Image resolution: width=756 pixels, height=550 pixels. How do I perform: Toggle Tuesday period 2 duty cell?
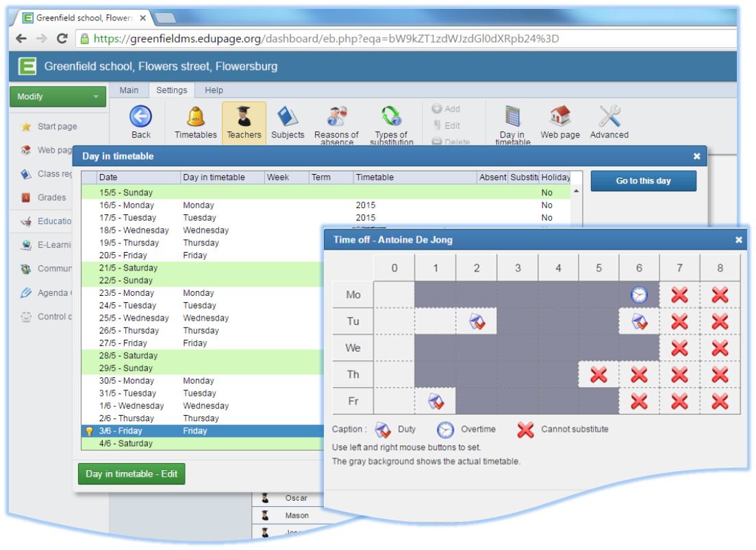(477, 322)
